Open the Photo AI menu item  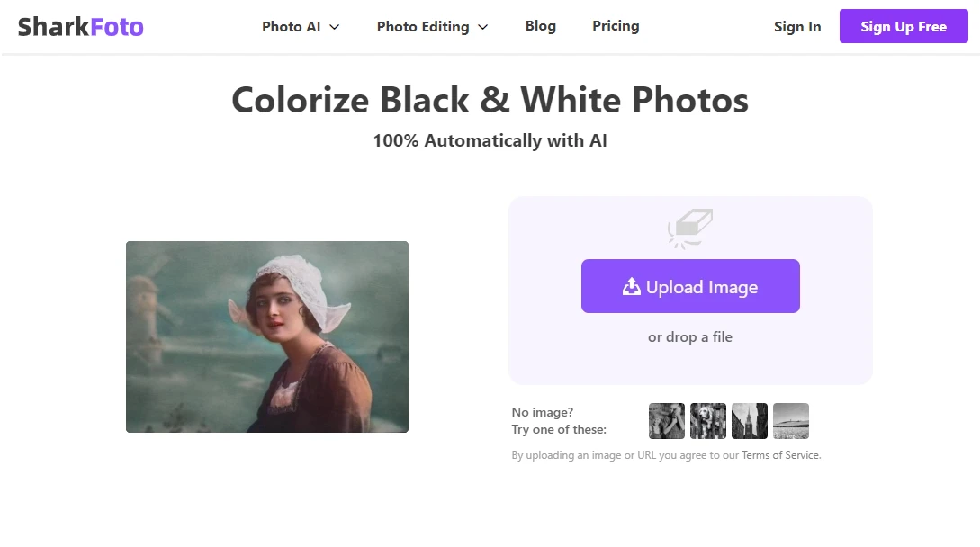[291, 26]
